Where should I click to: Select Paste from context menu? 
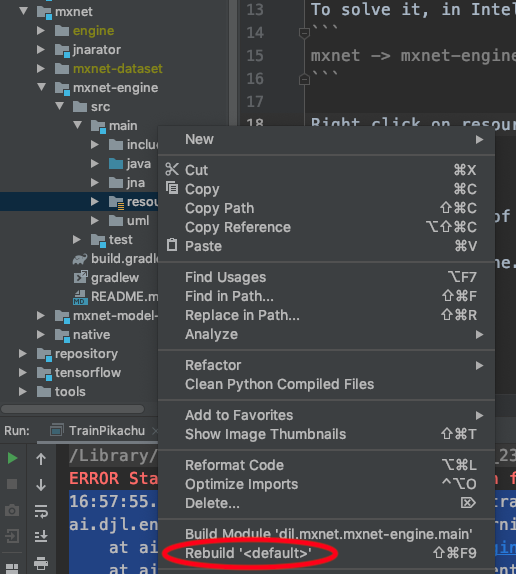(326, 246)
